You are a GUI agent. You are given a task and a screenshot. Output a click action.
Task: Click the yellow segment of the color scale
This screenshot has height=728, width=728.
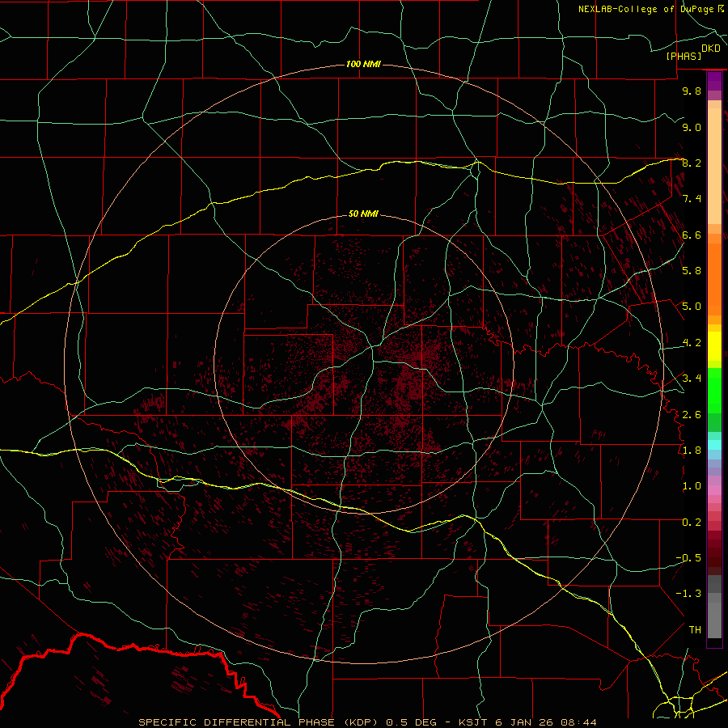coord(714,346)
